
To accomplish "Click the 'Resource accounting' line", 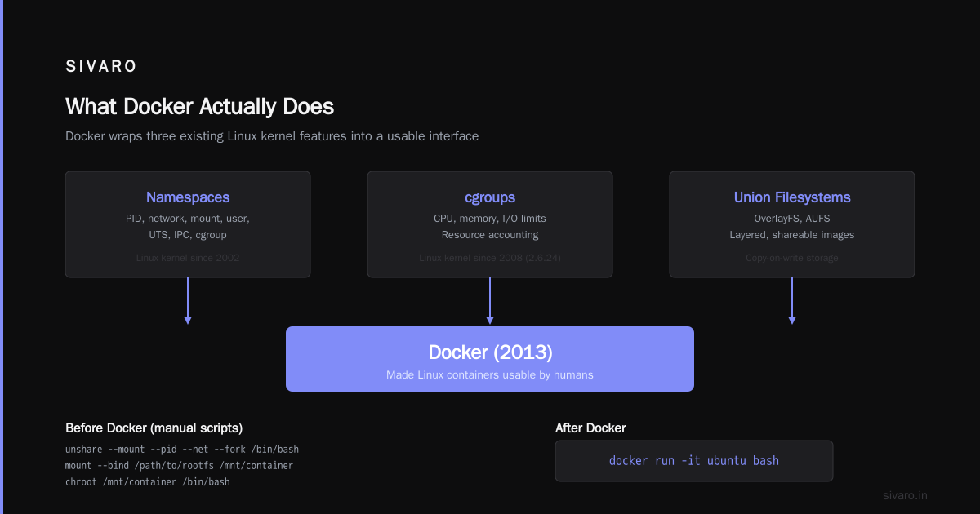I will click(x=490, y=235).
